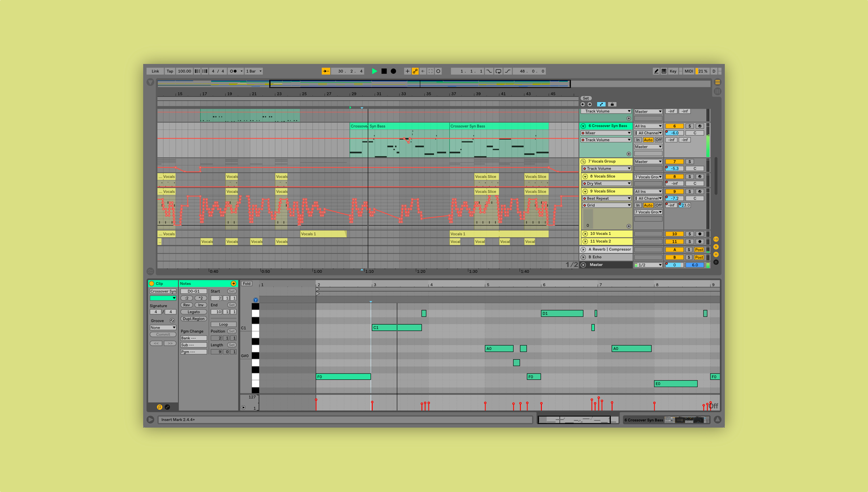Toggle the Punch-Out switch
This screenshot has width=868, height=492.
tap(508, 71)
